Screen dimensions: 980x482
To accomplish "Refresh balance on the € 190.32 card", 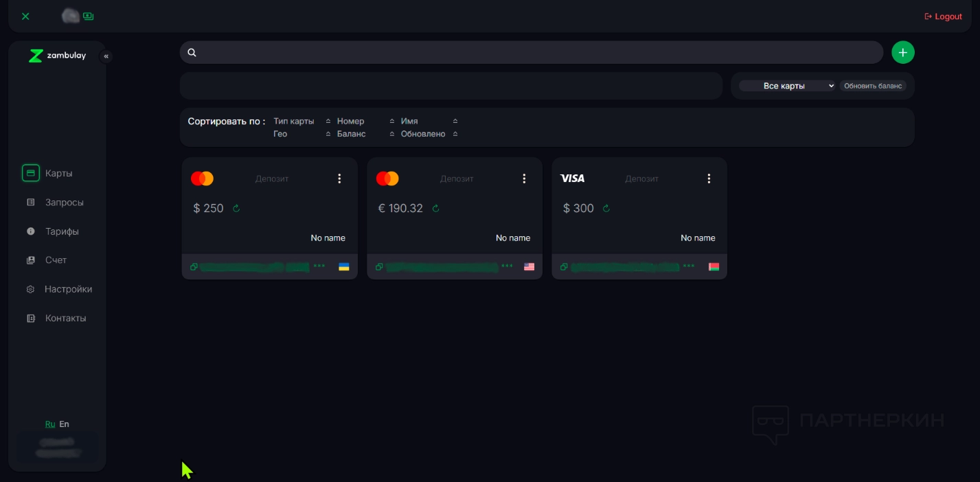I will coord(435,208).
